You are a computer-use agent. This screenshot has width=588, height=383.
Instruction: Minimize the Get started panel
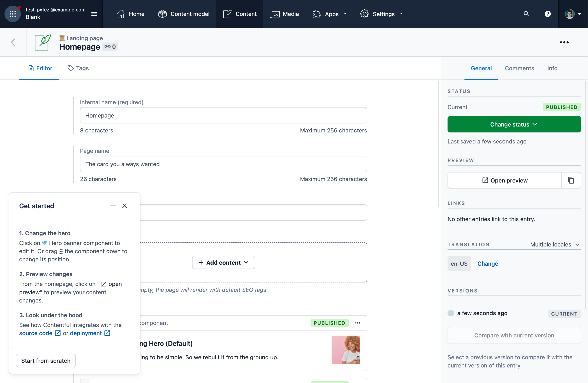[113, 206]
